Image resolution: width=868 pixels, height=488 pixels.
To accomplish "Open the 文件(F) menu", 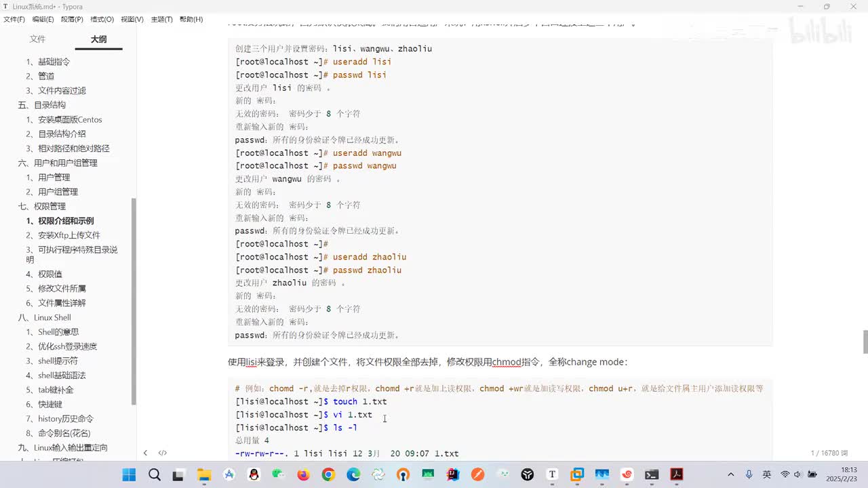I will [x=14, y=20].
